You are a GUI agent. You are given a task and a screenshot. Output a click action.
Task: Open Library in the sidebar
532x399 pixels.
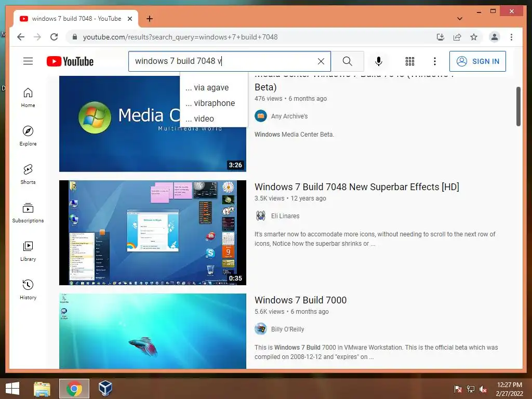(x=28, y=251)
